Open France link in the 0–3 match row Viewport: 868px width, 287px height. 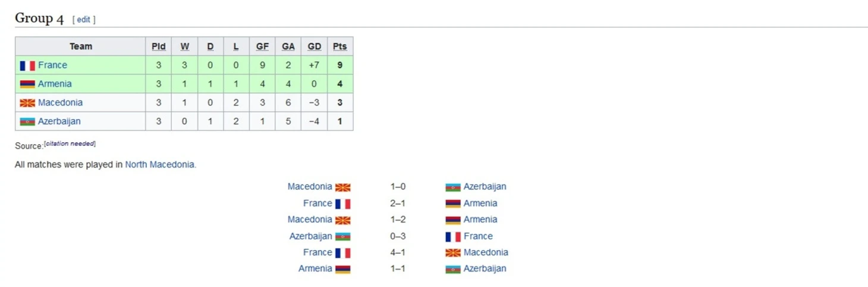pos(478,236)
